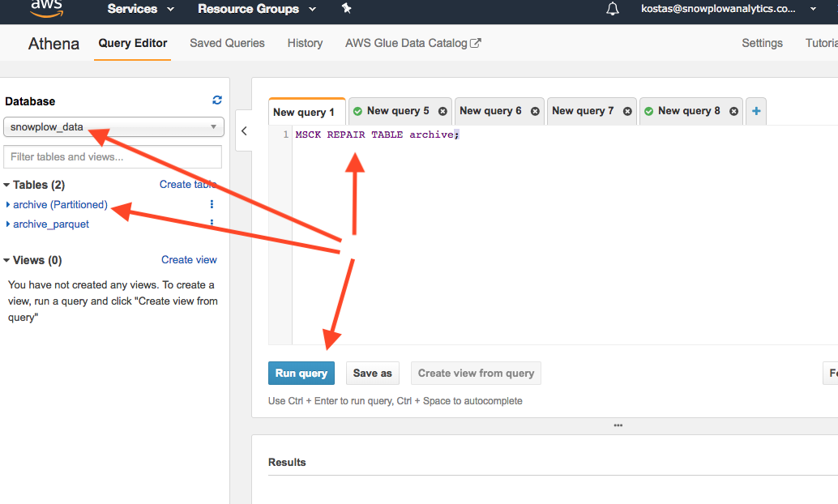Open options menu for archive (Partitioned)
The width and height of the screenshot is (838, 504).
[x=212, y=204]
